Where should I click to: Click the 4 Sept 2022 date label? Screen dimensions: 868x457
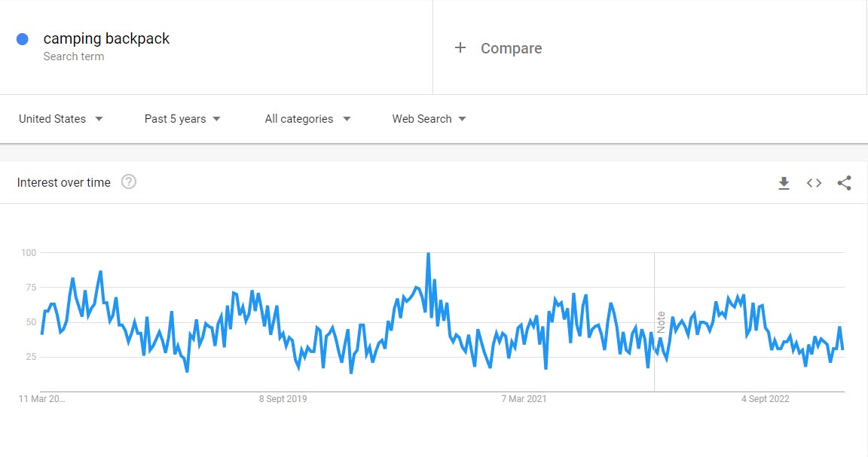(x=765, y=399)
